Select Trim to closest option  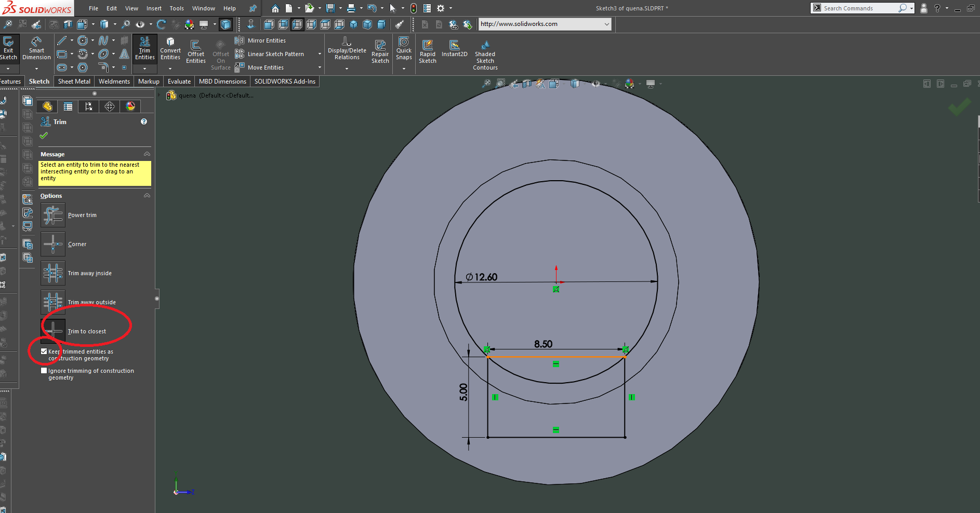coord(53,331)
